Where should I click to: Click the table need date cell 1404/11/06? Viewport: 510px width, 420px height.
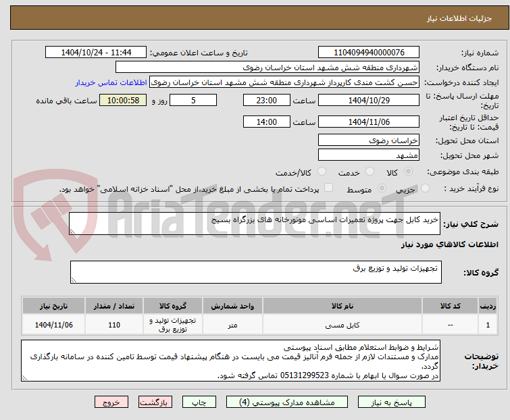[x=53, y=325]
